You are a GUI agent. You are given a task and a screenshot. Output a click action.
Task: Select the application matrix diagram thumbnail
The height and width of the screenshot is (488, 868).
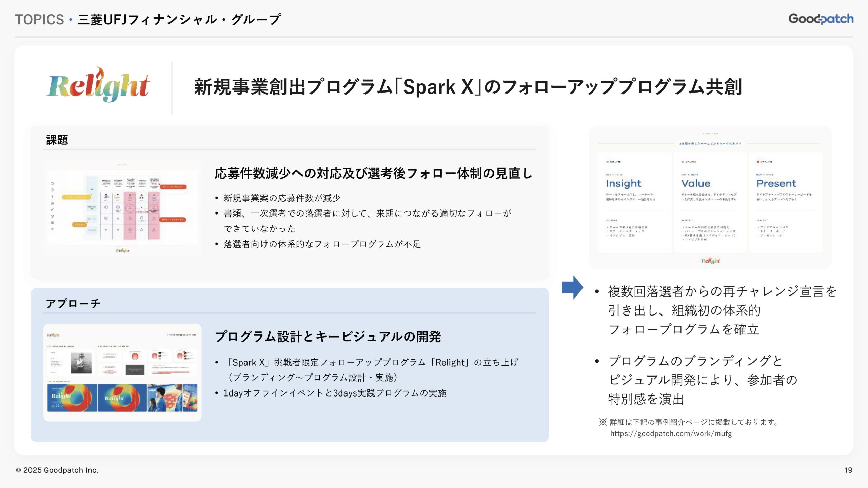122,208
